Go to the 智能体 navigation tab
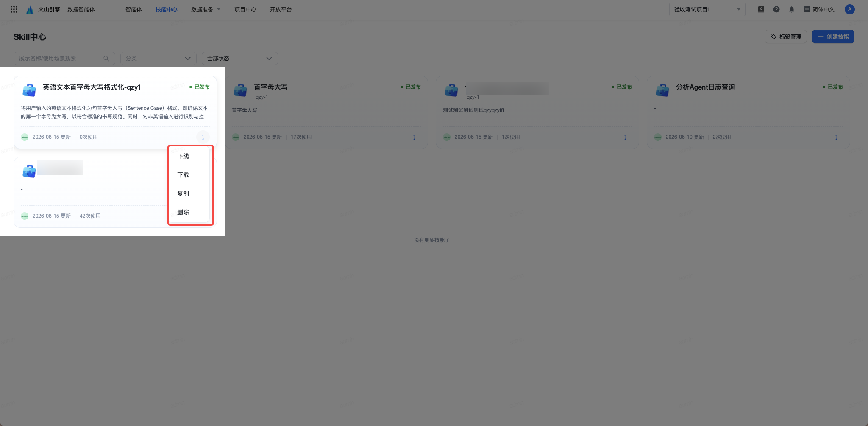 point(134,9)
